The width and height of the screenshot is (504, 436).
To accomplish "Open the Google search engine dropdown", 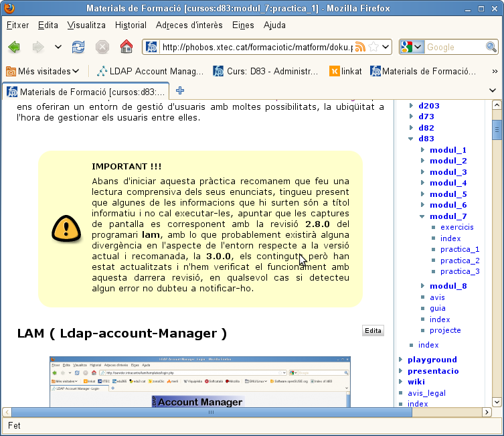I will (412, 48).
